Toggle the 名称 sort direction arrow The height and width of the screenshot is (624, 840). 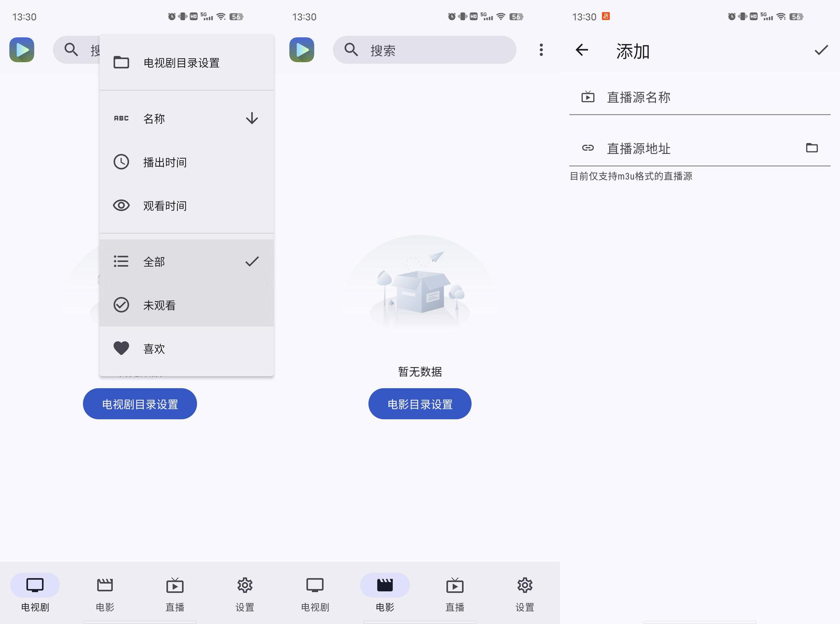[252, 119]
